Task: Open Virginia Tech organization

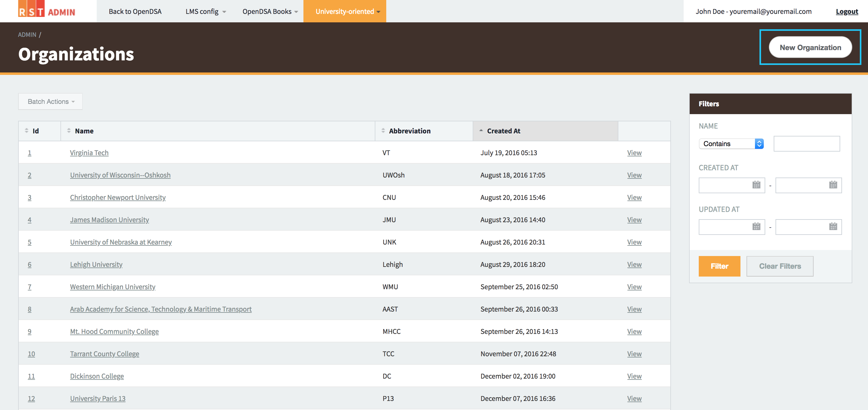Action: point(89,153)
